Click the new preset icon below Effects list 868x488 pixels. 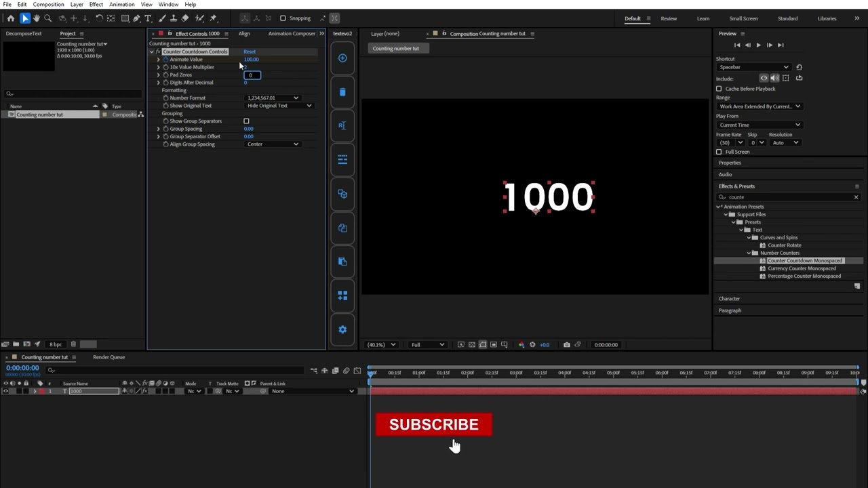click(857, 286)
